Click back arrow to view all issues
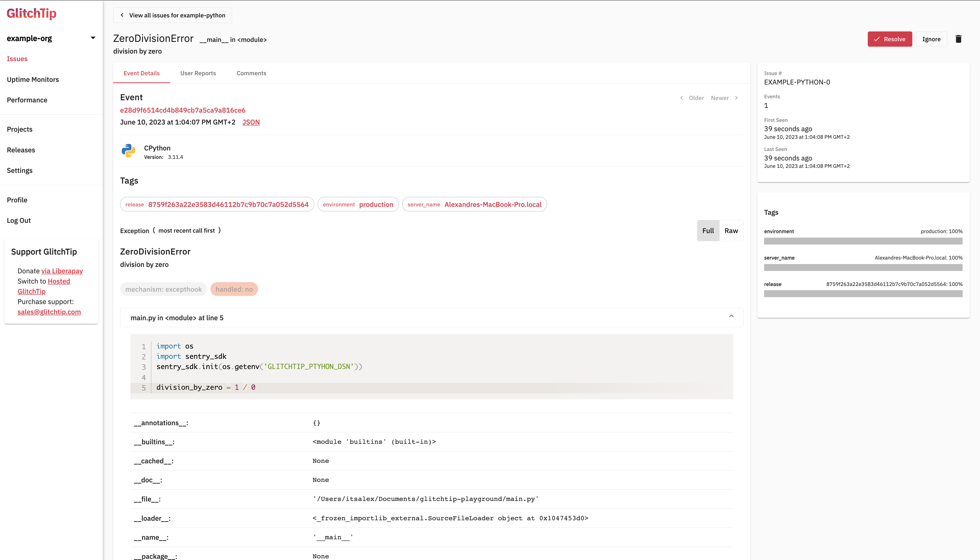The width and height of the screenshot is (980, 560). click(122, 15)
